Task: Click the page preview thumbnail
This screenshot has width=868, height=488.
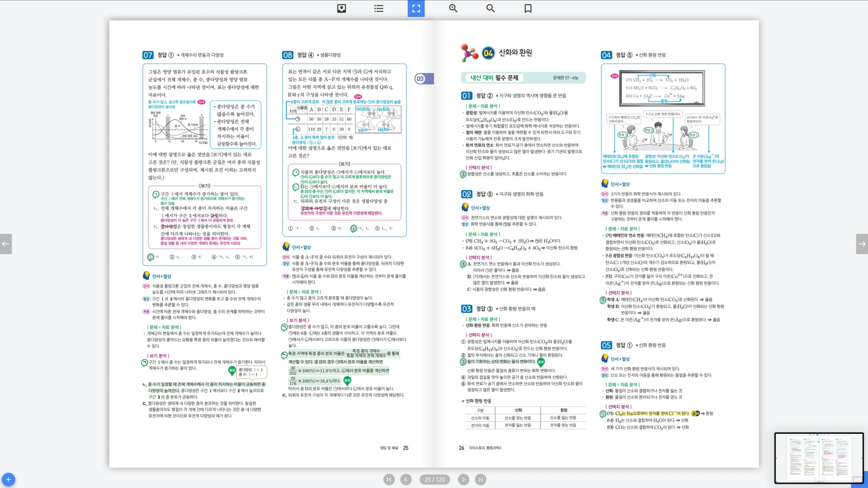Action: (819, 458)
